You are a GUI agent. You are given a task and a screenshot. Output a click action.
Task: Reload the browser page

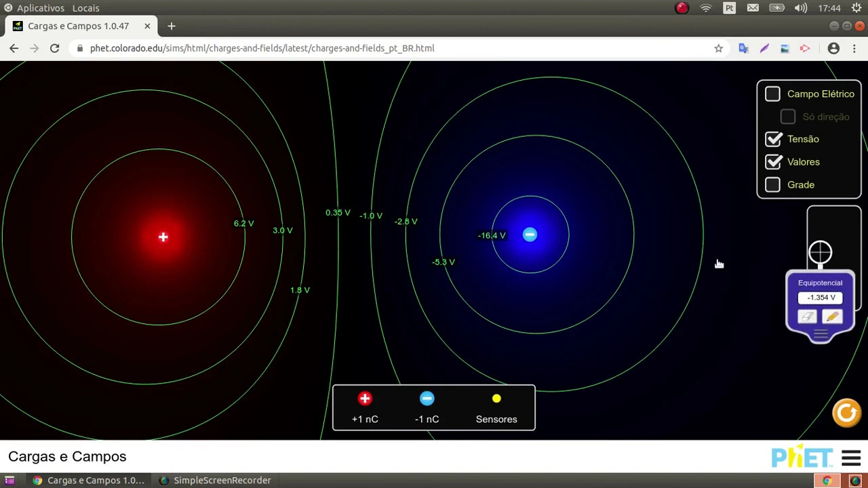55,48
